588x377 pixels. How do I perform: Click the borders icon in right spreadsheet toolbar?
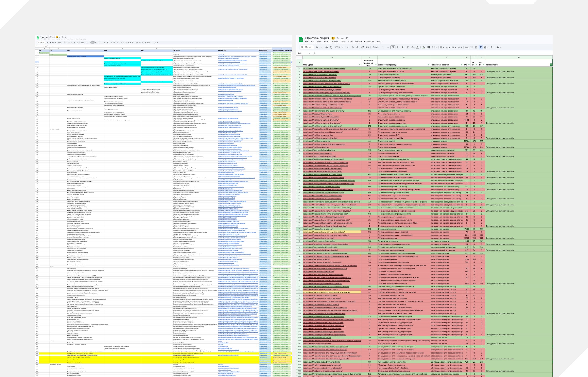428,47
